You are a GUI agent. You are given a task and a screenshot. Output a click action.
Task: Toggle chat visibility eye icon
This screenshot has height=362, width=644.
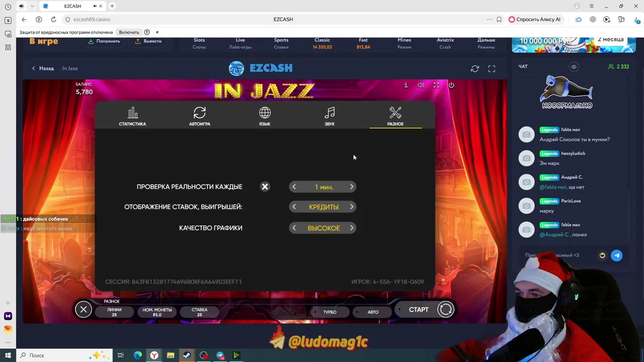574,66
